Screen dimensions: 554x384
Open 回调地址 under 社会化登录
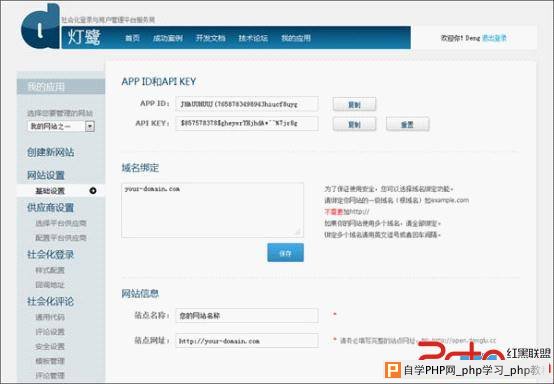(50, 285)
